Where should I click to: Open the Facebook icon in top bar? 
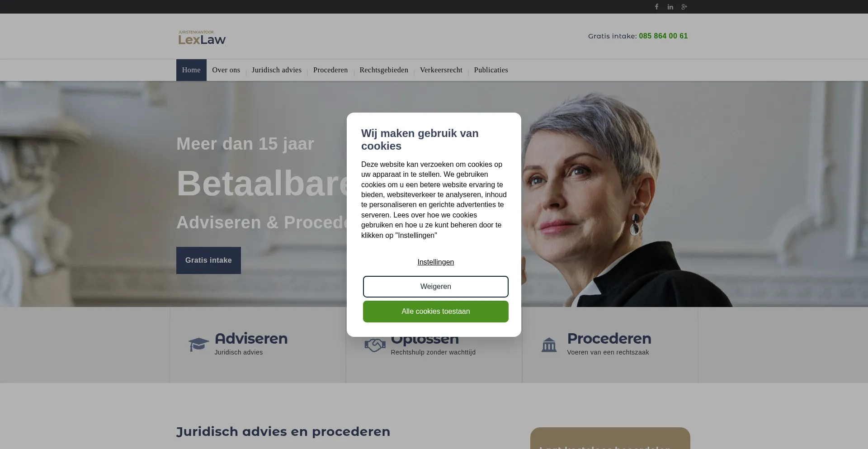[656, 7]
